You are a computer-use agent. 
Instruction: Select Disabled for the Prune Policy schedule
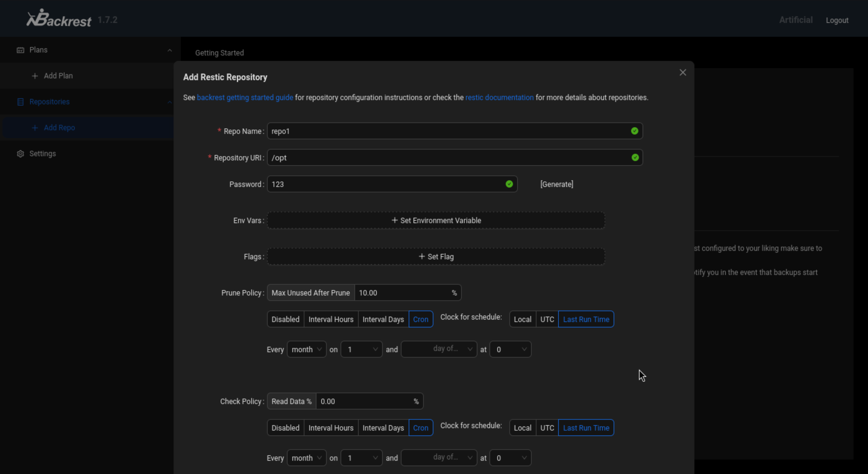click(x=285, y=319)
